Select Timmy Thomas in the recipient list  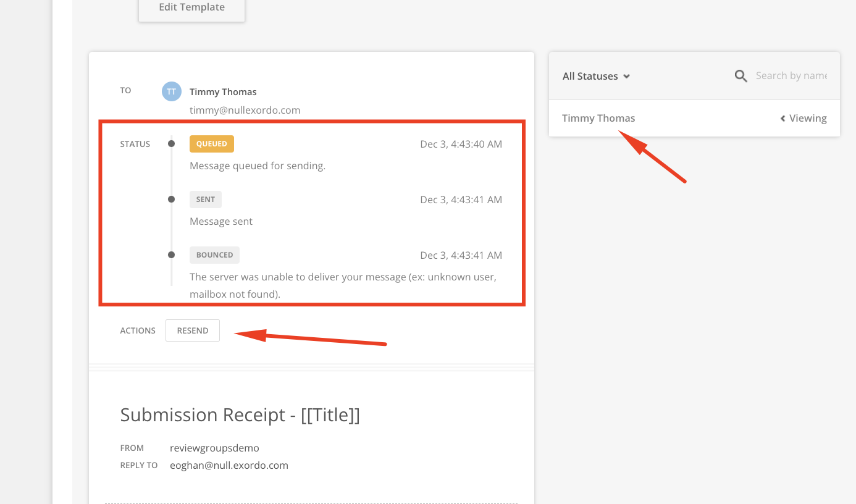(598, 118)
